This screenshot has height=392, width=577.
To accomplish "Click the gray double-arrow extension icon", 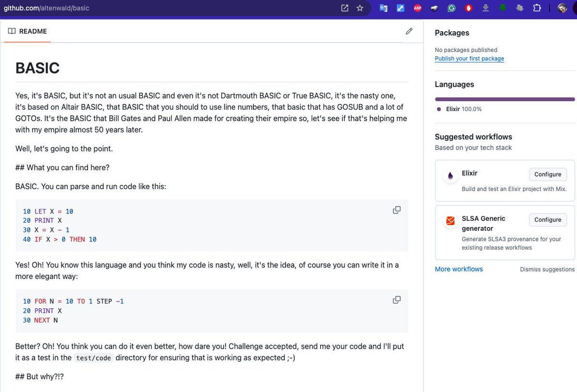I will coord(520,8).
